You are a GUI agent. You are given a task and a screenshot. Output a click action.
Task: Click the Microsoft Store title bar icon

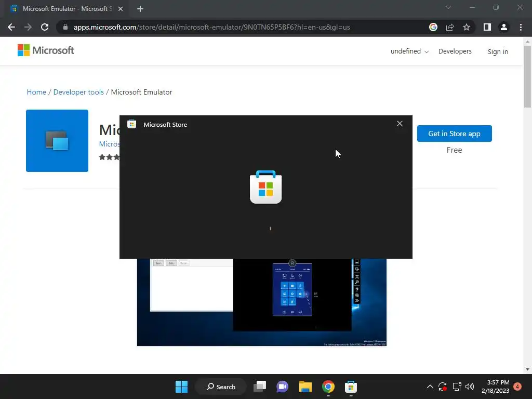click(x=131, y=124)
